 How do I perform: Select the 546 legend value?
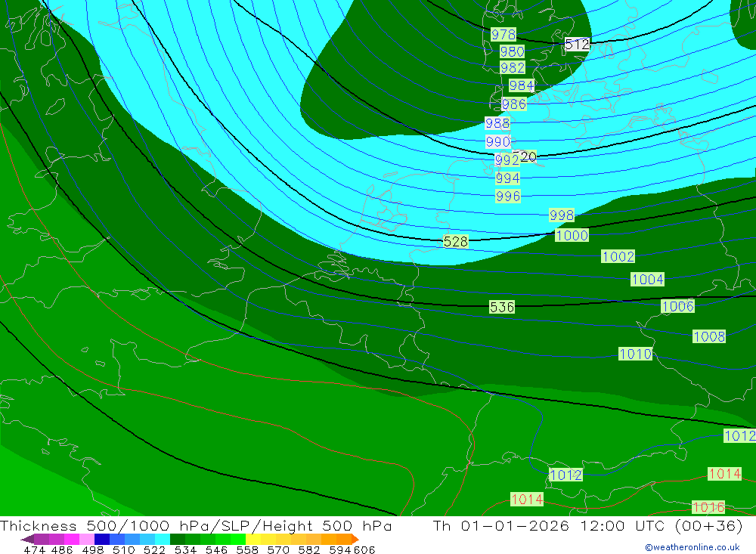coord(216,549)
